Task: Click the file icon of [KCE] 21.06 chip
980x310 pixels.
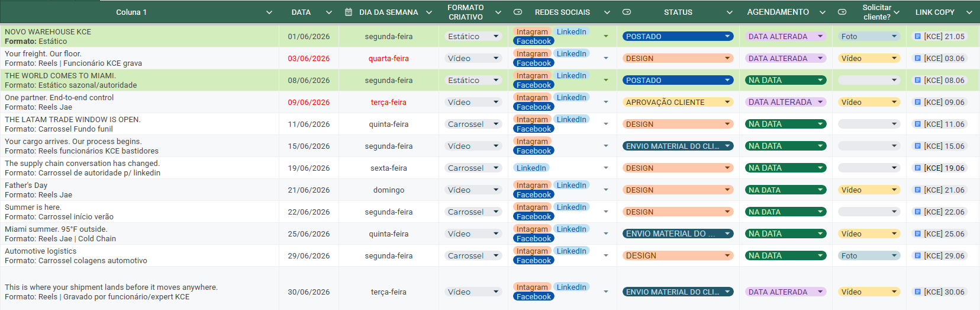Action: coord(918,190)
